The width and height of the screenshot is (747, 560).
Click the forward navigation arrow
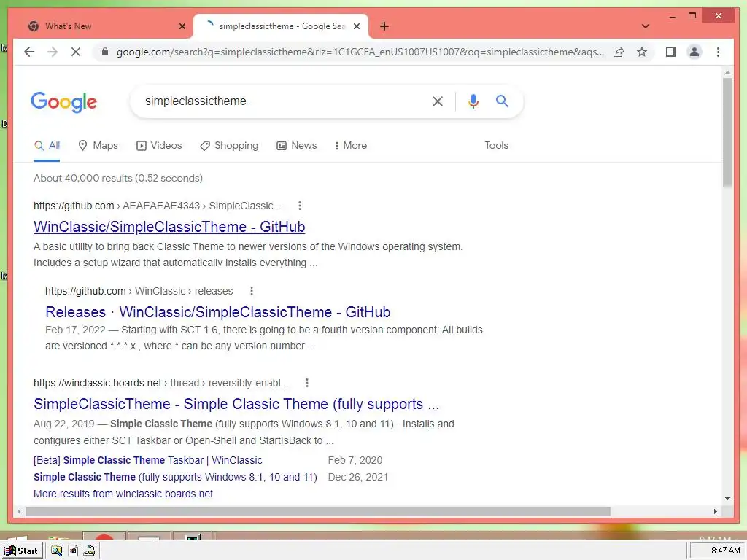[53, 52]
